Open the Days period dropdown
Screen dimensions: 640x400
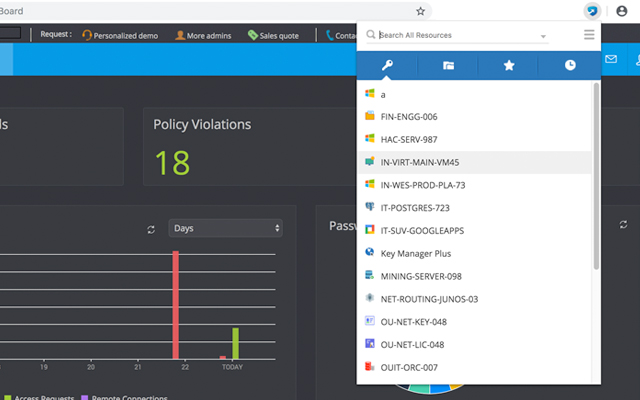click(226, 228)
